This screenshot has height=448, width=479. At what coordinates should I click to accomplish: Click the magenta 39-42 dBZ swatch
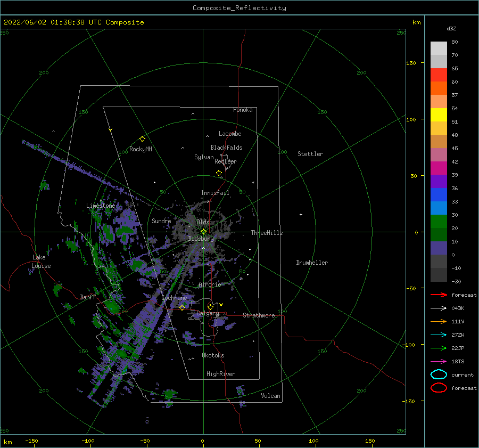pyautogui.click(x=439, y=168)
